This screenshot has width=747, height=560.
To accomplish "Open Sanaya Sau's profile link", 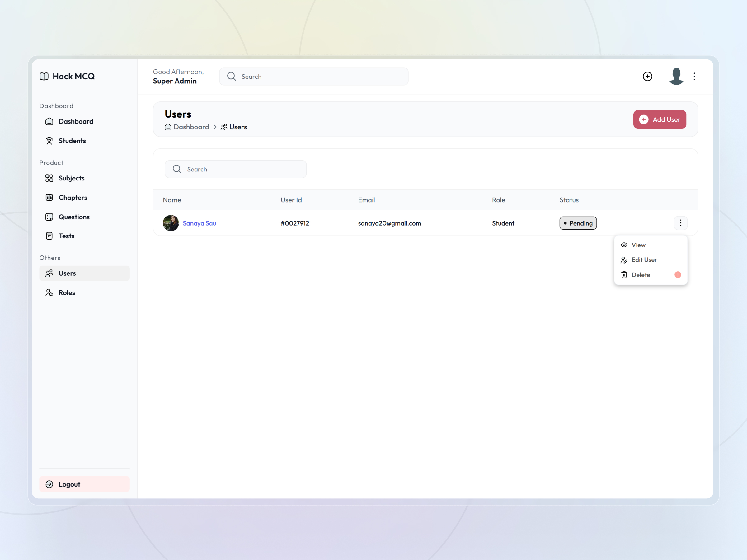I will (199, 223).
